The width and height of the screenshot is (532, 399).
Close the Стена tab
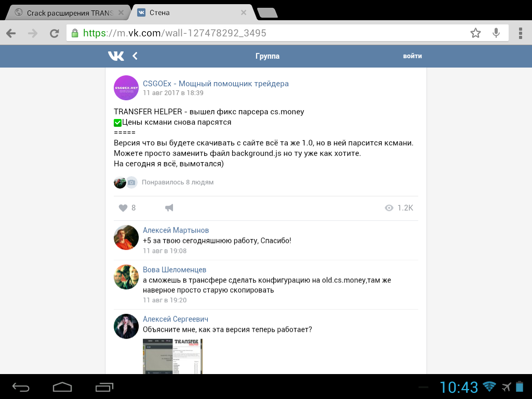coord(243,12)
